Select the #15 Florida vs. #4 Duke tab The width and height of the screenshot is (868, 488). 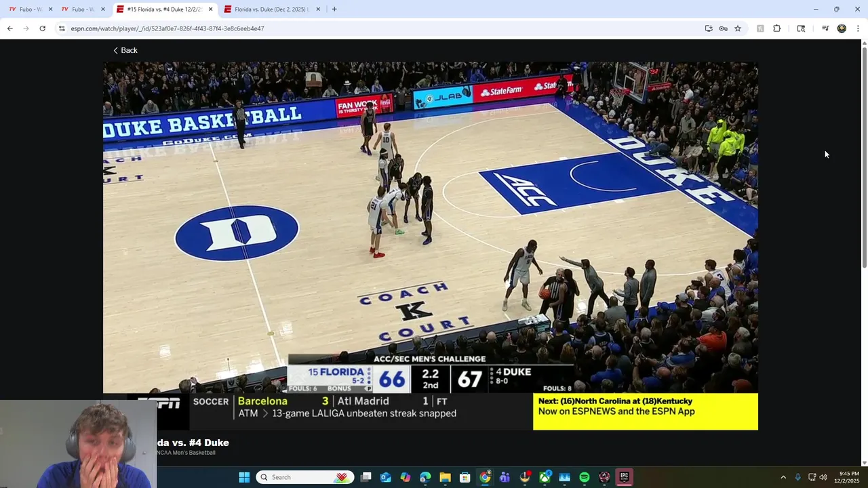tap(163, 9)
